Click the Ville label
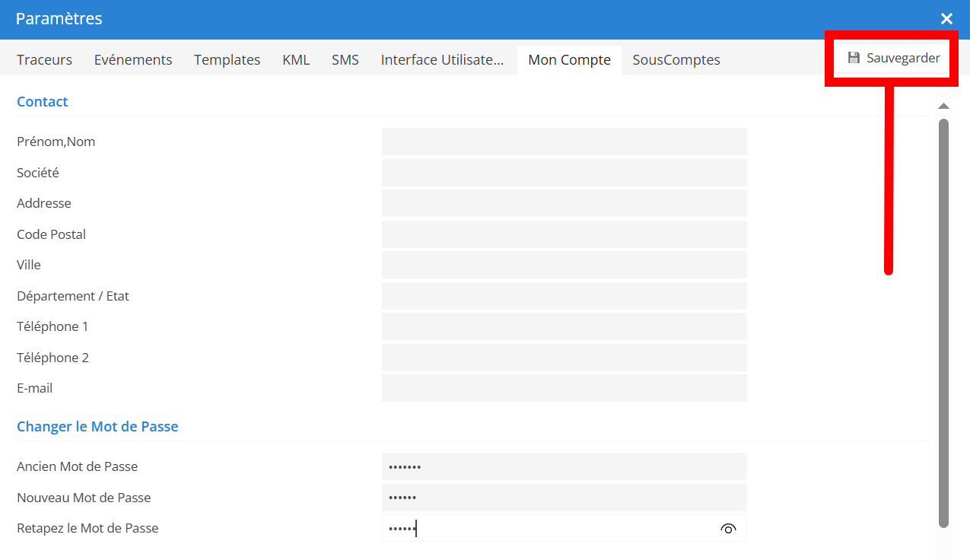The height and width of the screenshot is (560, 970). [x=29, y=265]
